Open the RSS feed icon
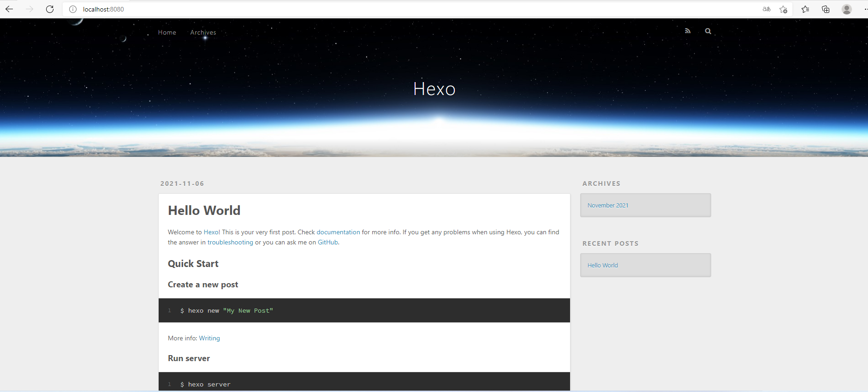Screen dimensions: 868x392 tap(688, 31)
